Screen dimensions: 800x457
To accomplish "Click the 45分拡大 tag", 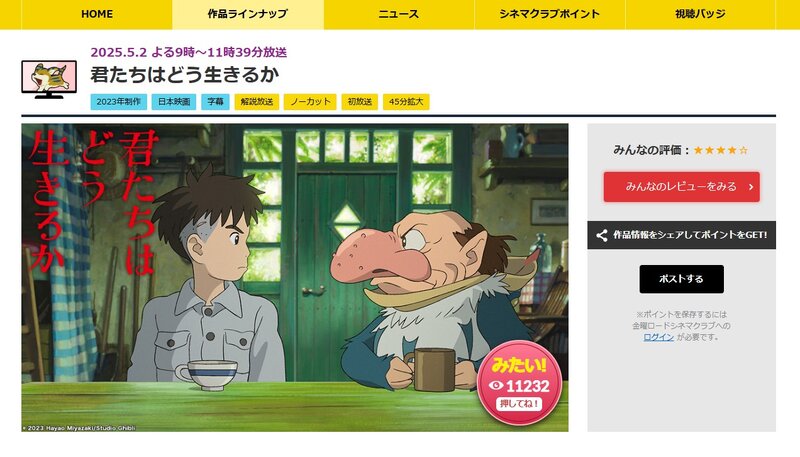I will click(x=406, y=101).
